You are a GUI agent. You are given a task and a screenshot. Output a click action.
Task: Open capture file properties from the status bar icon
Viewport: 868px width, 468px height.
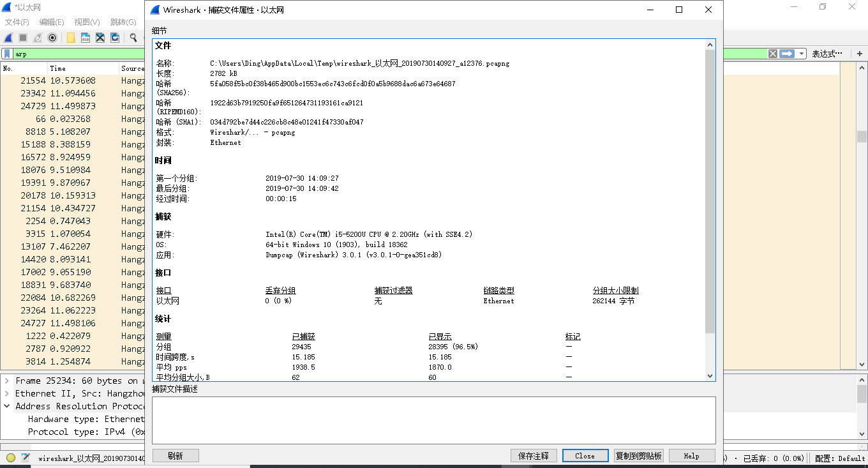click(x=26, y=457)
